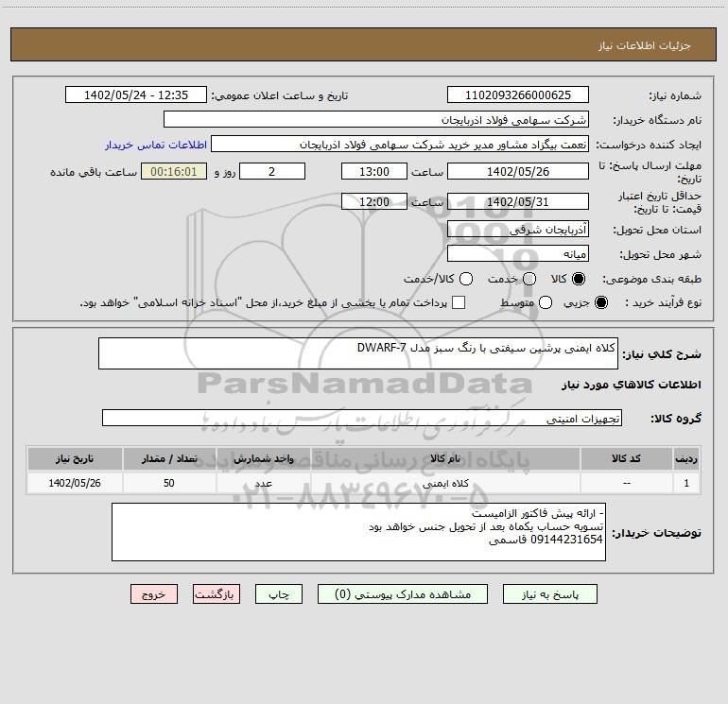Select the جزیی purchase type radio

point(601,302)
